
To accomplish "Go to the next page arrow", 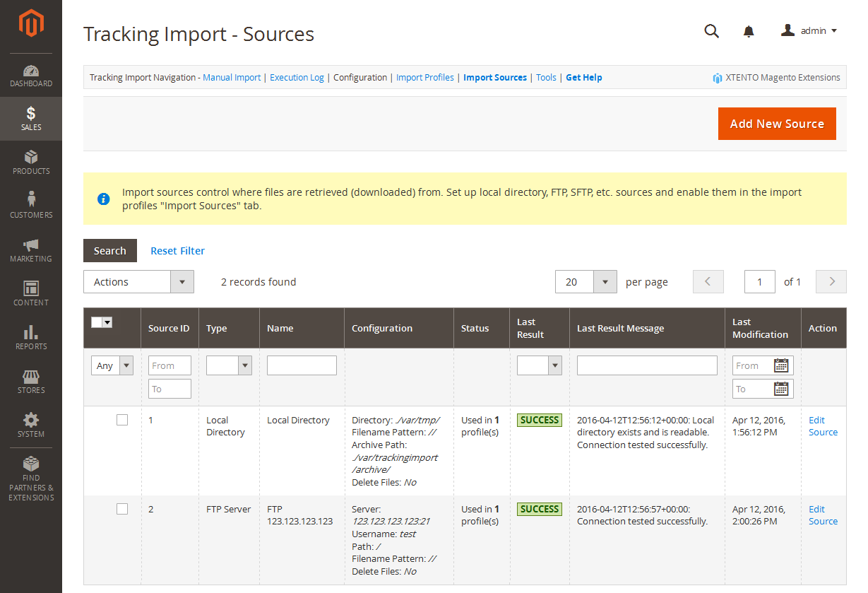I will (x=831, y=281).
